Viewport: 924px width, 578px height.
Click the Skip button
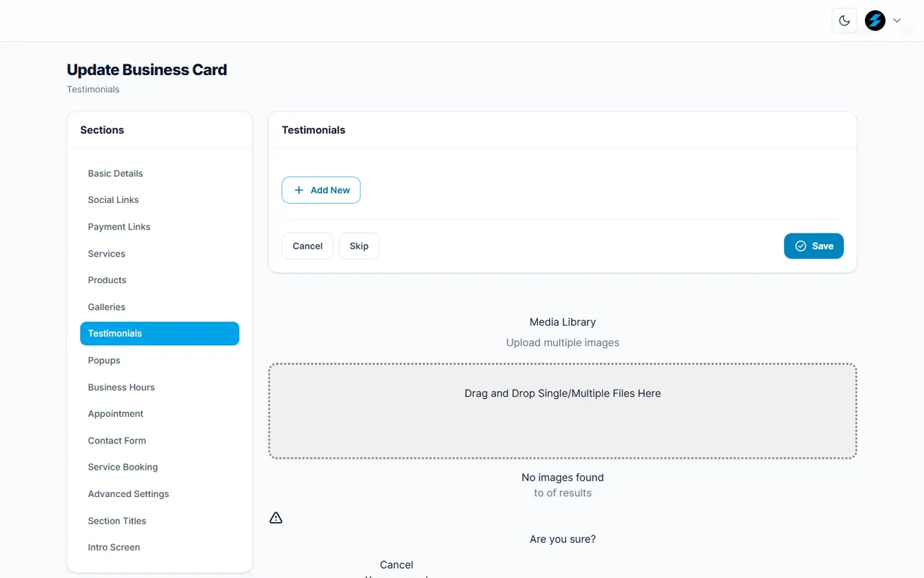pyautogui.click(x=359, y=246)
